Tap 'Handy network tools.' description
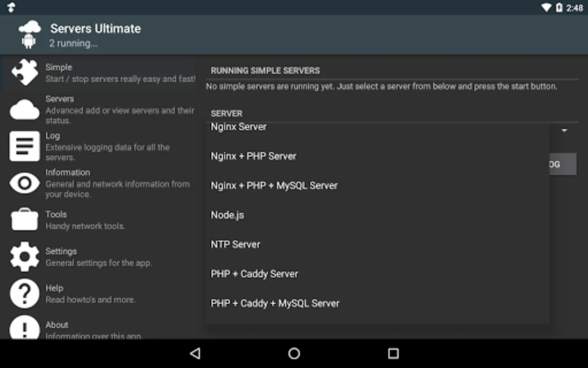 tap(85, 226)
